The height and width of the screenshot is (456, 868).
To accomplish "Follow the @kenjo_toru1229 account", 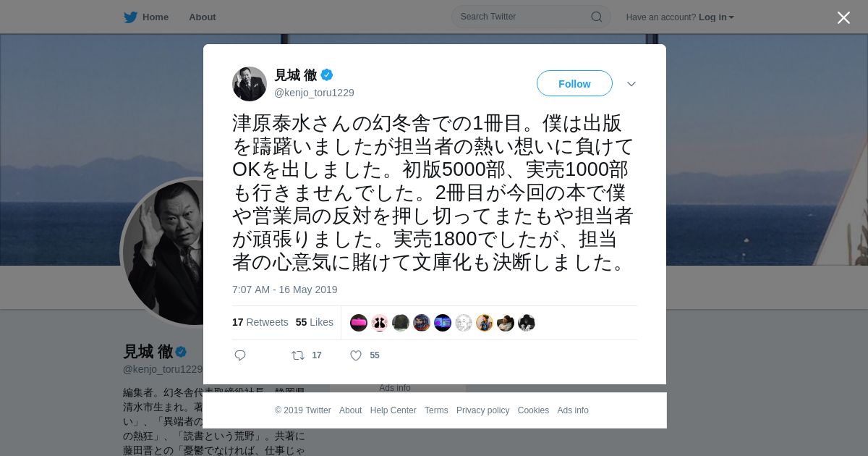I will click(574, 84).
